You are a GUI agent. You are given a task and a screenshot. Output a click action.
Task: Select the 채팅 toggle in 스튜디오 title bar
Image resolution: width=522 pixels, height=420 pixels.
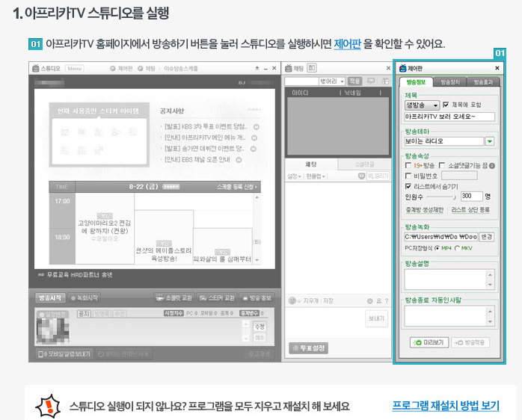click(147, 69)
